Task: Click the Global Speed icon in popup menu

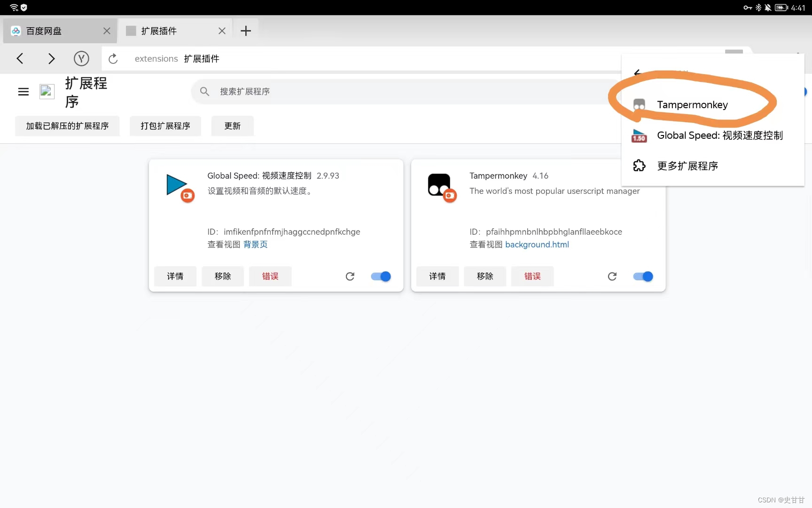Action: click(639, 135)
